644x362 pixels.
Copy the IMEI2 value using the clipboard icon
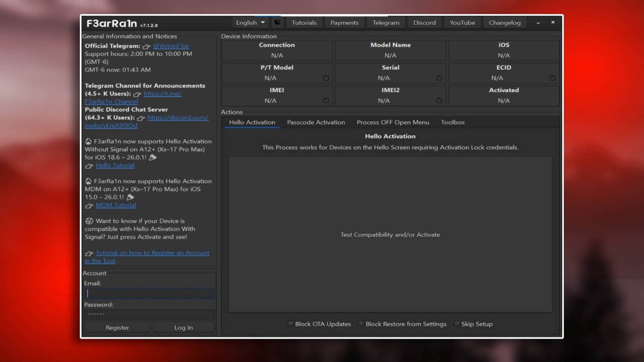click(438, 101)
